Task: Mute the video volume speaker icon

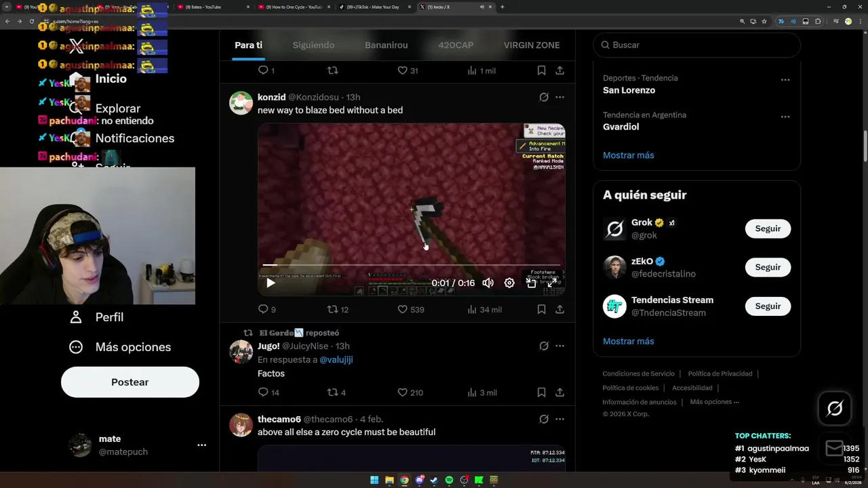Action: point(488,283)
